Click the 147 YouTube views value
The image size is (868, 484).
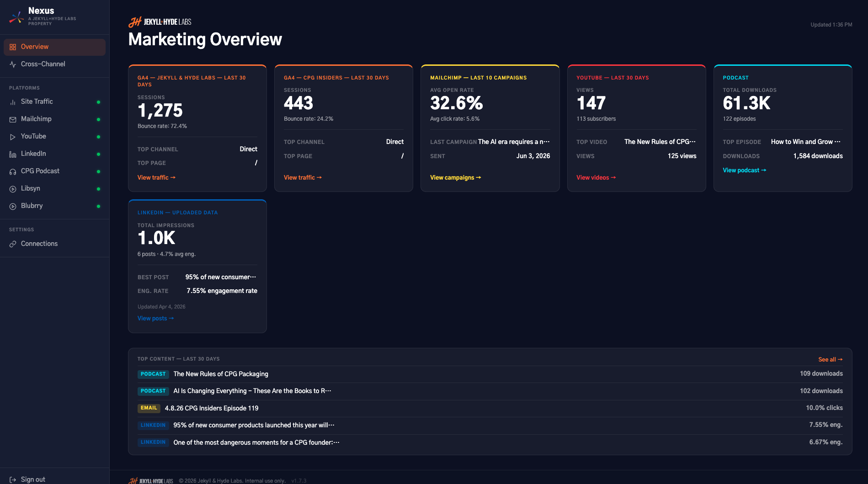(x=591, y=103)
